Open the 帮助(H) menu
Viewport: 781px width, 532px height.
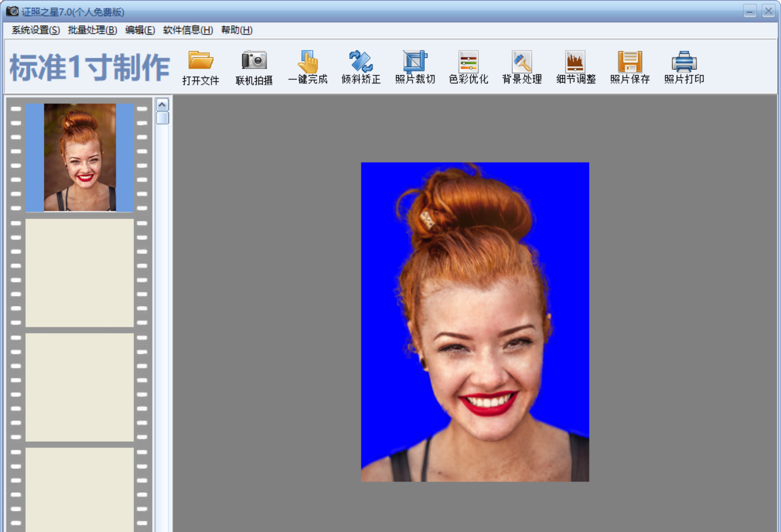[237, 30]
